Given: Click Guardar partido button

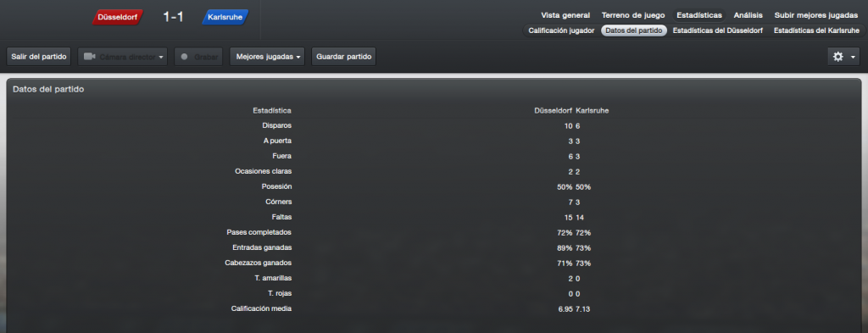Looking at the screenshot, I should [344, 57].
